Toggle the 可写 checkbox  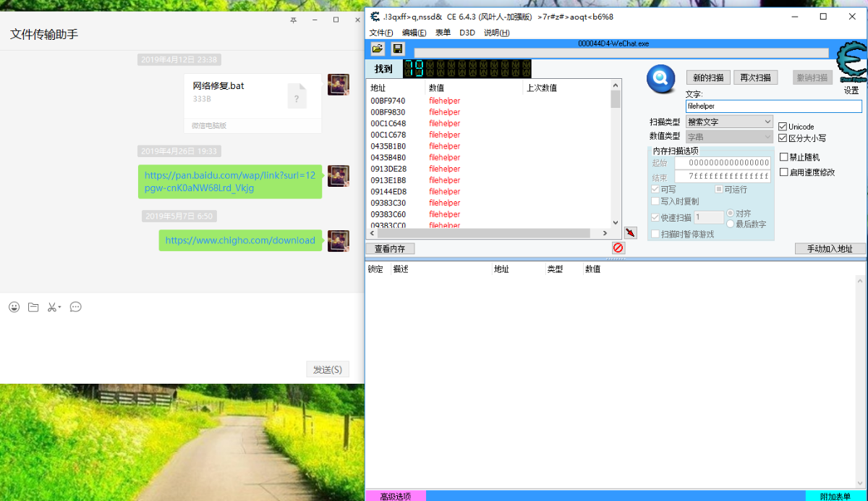click(655, 189)
